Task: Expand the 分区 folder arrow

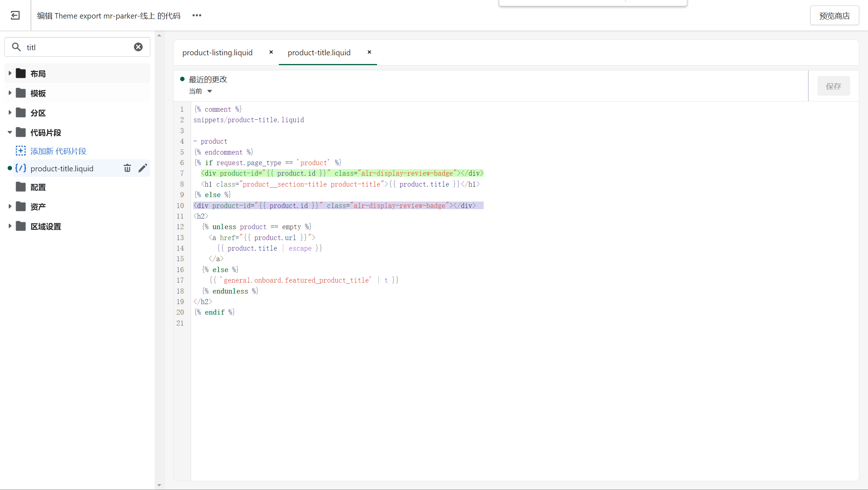Action: tap(10, 113)
